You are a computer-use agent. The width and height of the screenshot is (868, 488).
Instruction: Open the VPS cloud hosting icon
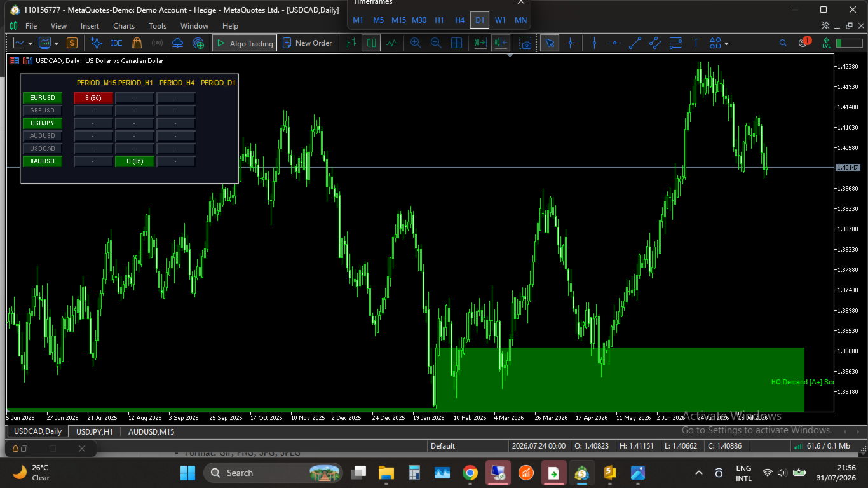click(x=178, y=43)
